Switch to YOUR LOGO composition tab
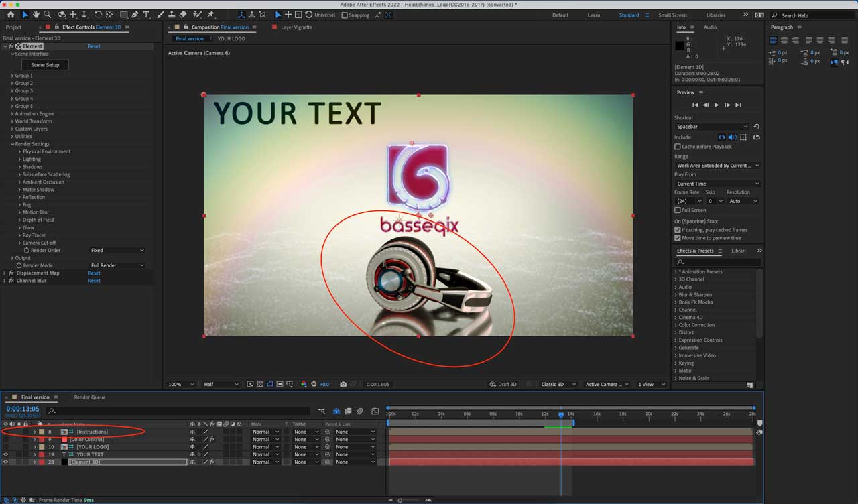Image resolution: width=858 pixels, height=504 pixels. [231, 39]
